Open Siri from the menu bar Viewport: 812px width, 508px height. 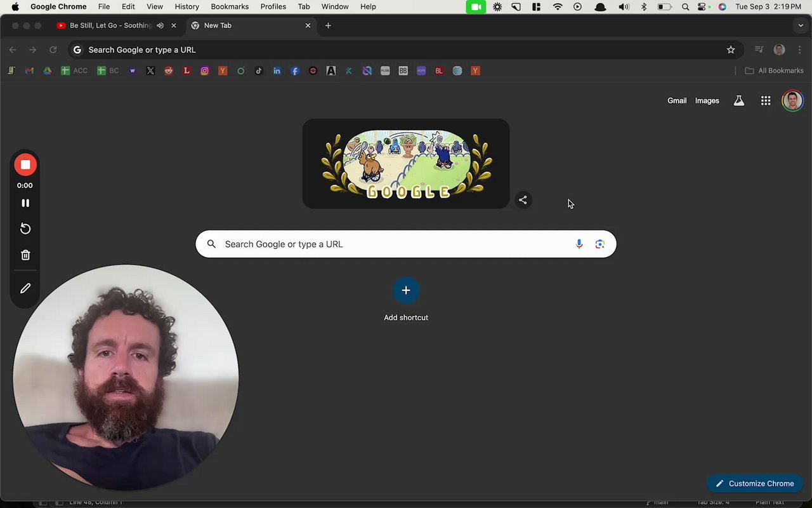coord(722,6)
